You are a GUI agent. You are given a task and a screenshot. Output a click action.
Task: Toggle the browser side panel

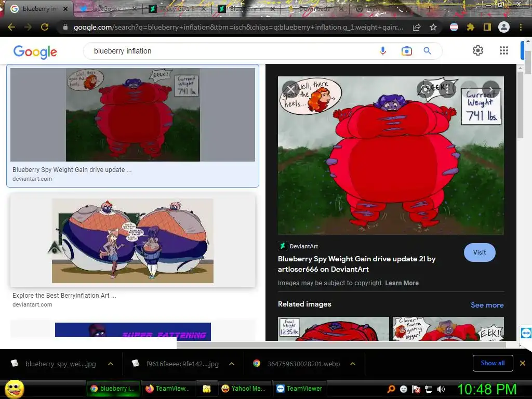tap(487, 27)
